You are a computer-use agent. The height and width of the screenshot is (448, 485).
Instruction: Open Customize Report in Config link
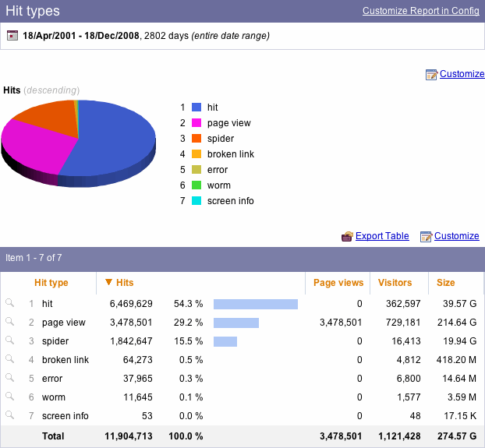(x=420, y=11)
